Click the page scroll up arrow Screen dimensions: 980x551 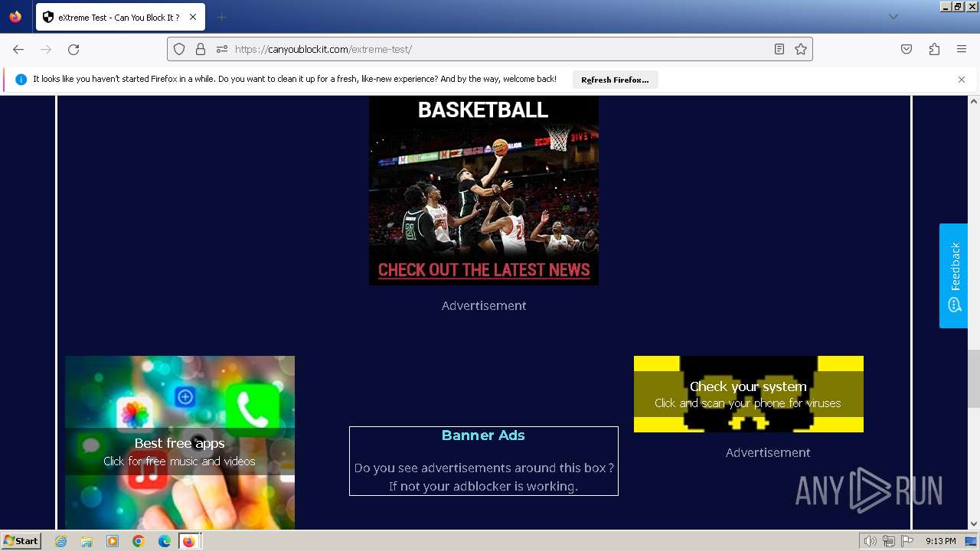[x=974, y=101]
